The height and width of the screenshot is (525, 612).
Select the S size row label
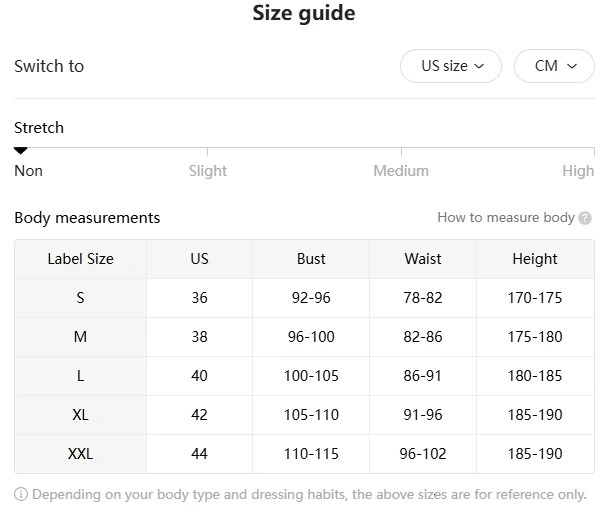pos(80,298)
